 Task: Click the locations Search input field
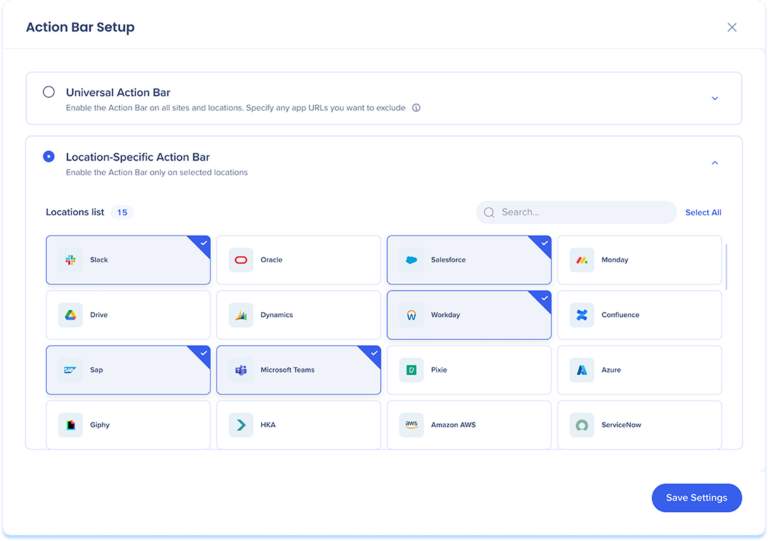pyautogui.click(x=585, y=212)
